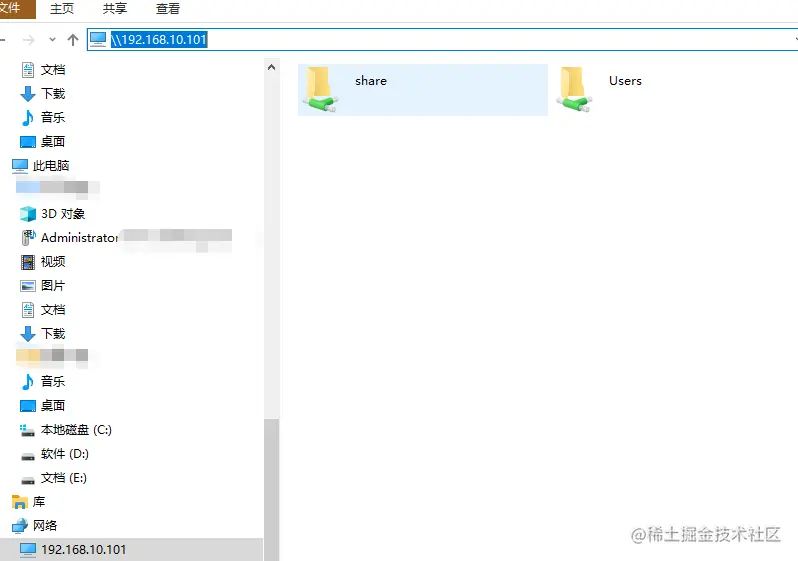Click the navigation pane scrollbar thumb
This screenshot has height=561, width=798.
(x=272, y=490)
